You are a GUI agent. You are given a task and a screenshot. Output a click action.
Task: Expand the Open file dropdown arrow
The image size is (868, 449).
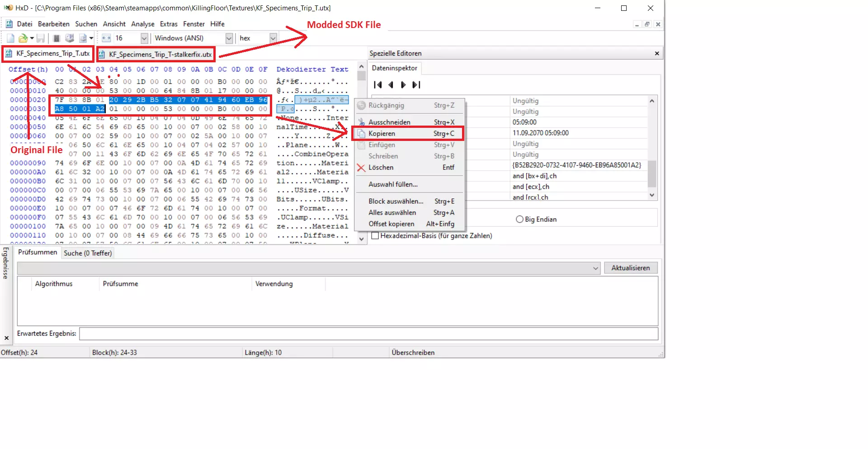tap(32, 38)
